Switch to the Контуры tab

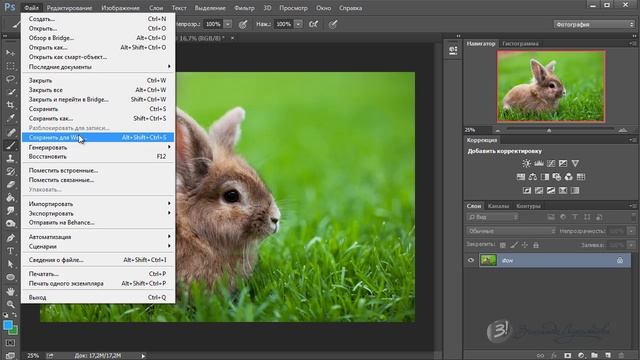click(x=528, y=206)
